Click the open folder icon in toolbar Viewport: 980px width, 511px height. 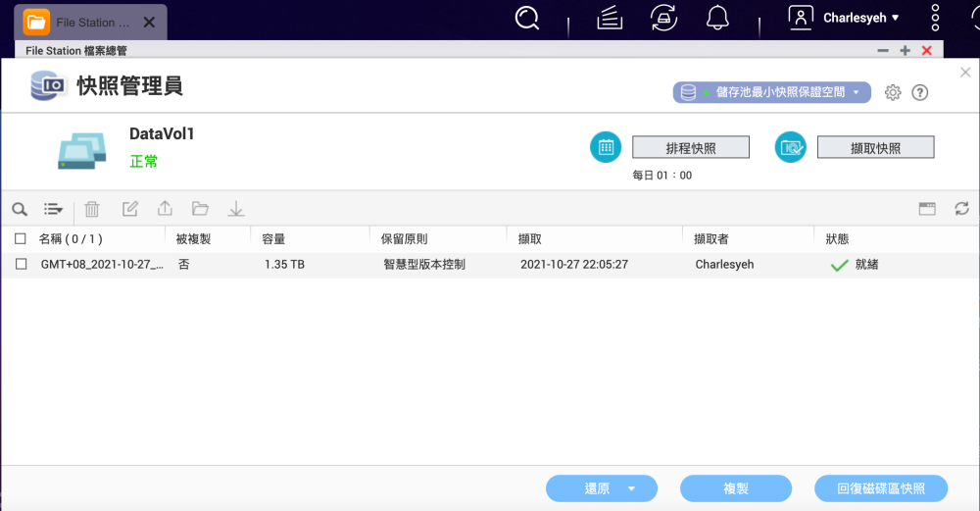[200, 209]
